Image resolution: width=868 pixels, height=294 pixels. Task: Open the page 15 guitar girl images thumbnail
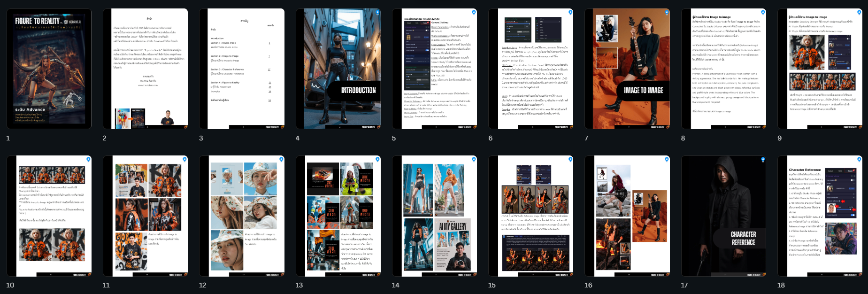(x=530, y=216)
